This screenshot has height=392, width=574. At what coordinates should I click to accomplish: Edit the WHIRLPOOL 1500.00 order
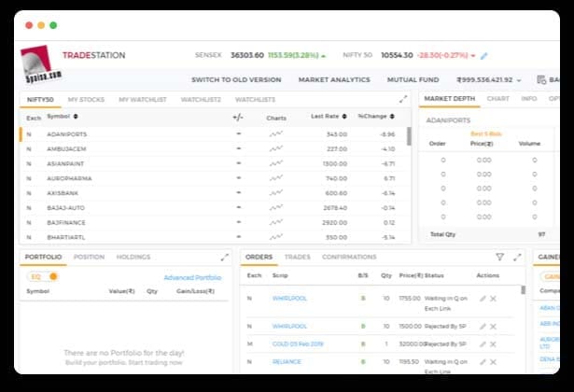point(483,327)
